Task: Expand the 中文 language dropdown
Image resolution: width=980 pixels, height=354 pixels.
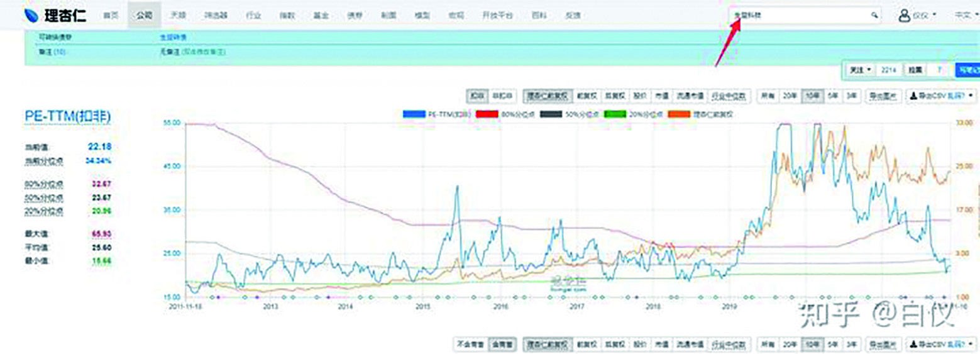Action: point(966,15)
